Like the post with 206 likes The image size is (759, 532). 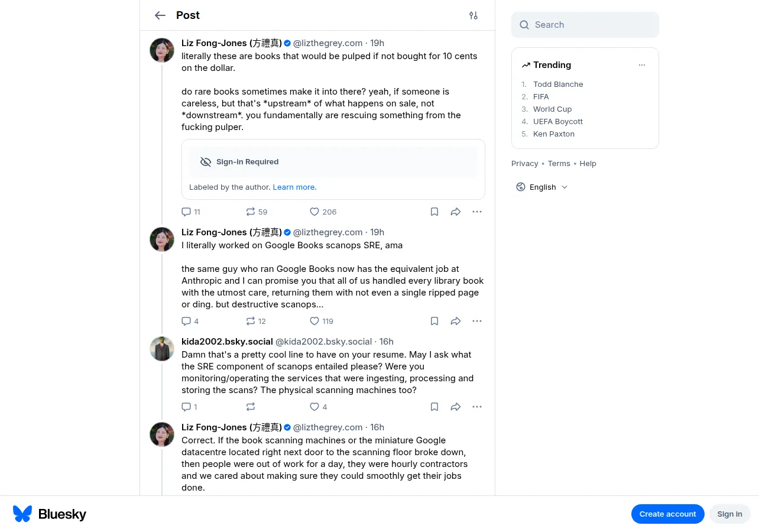pyautogui.click(x=323, y=212)
